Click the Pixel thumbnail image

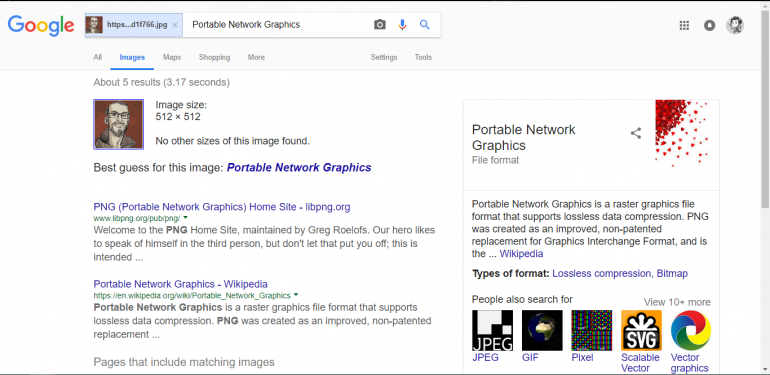tap(592, 330)
